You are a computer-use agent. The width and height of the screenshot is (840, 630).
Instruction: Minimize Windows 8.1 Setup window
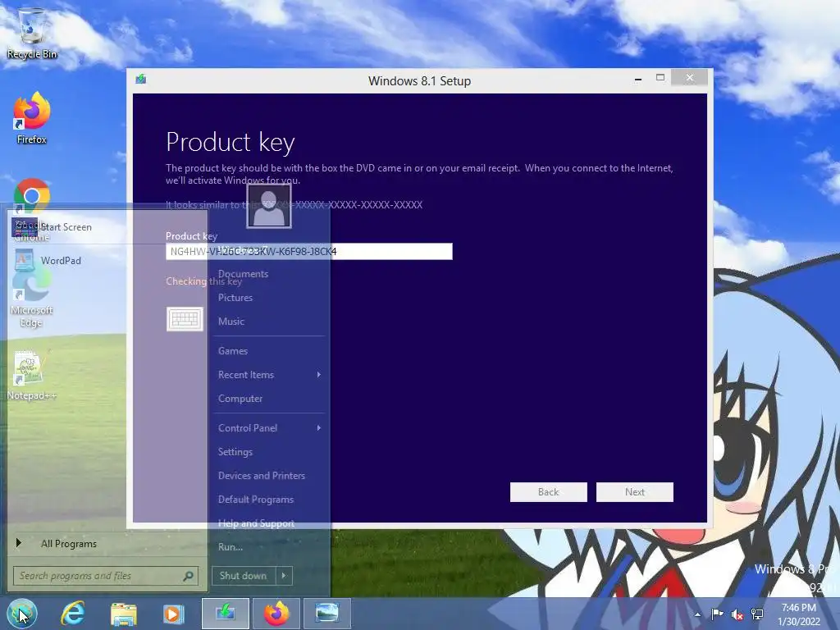coord(638,79)
